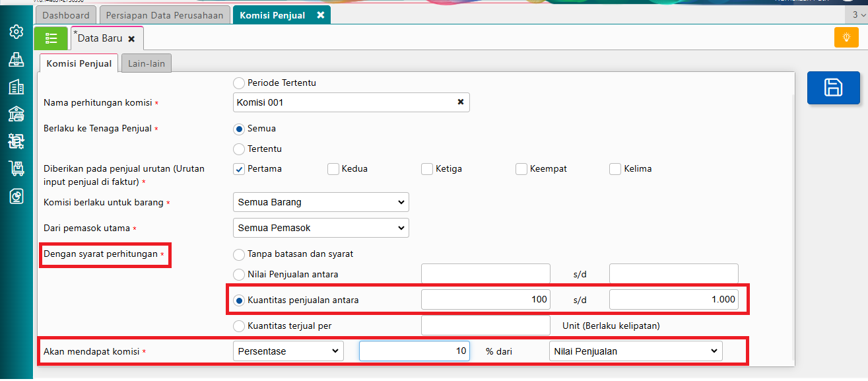Close the Komisi Penjual tab
This screenshot has width=868, height=381.
coord(321,15)
